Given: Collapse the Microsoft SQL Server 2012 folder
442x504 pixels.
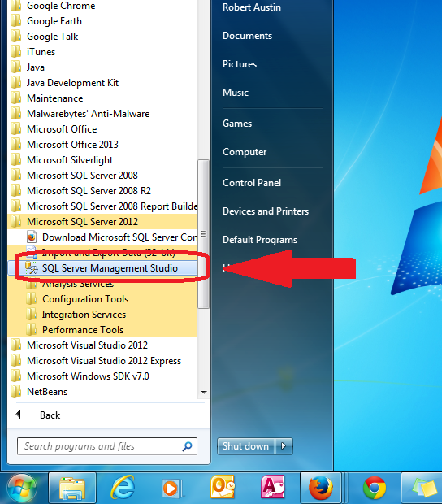Looking at the screenshot, I should pos(102,222).
